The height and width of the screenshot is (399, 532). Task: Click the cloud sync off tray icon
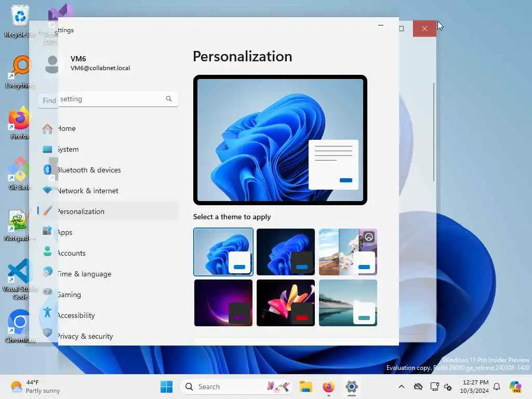(418, 387)
